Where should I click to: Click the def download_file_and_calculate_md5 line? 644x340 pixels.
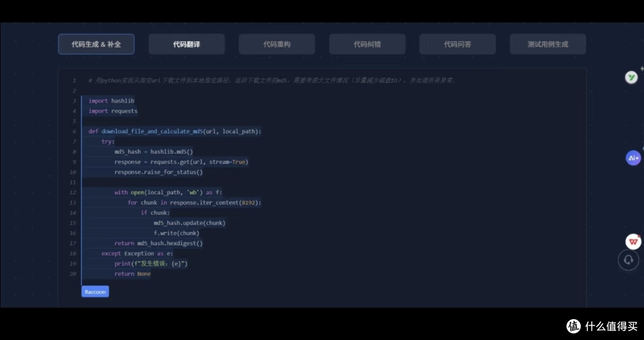click(175, 131)
